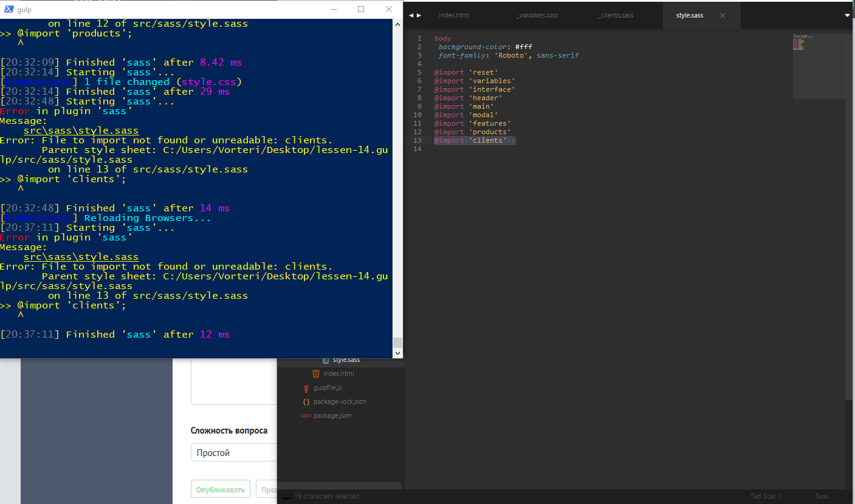Click line number 14 in the gutter
Image resolution: width=855 pixels, height=504 pixels.
coord(417,149)
